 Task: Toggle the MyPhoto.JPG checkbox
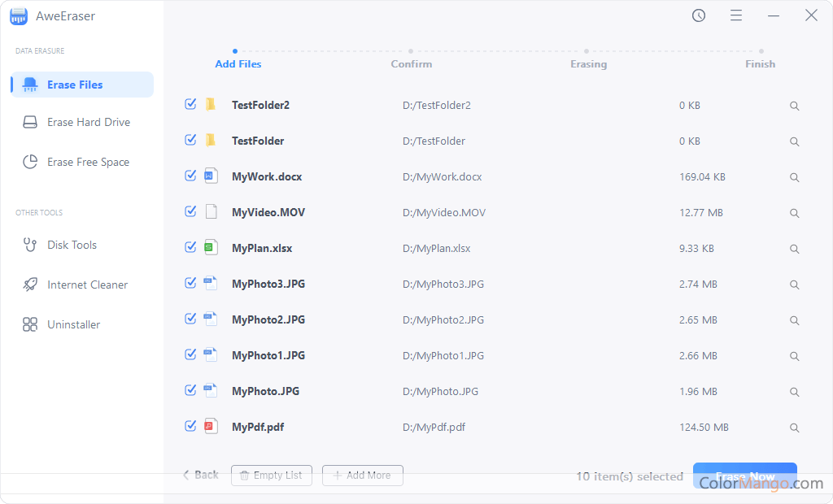coord(190,390)
